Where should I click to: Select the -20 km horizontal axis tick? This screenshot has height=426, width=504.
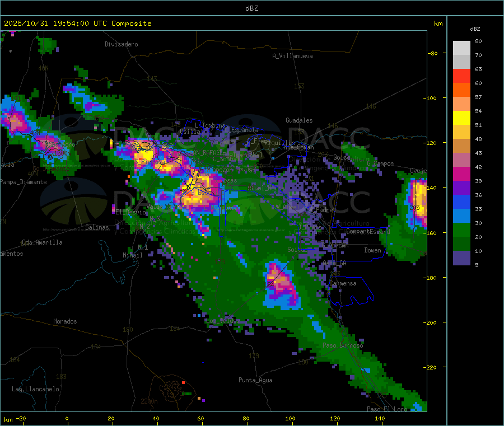pos(21,418)
